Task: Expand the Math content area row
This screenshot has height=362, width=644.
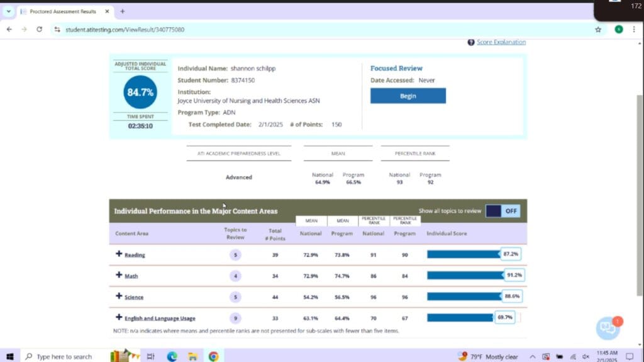Action: pyautogui.click(x=119, y=275)
